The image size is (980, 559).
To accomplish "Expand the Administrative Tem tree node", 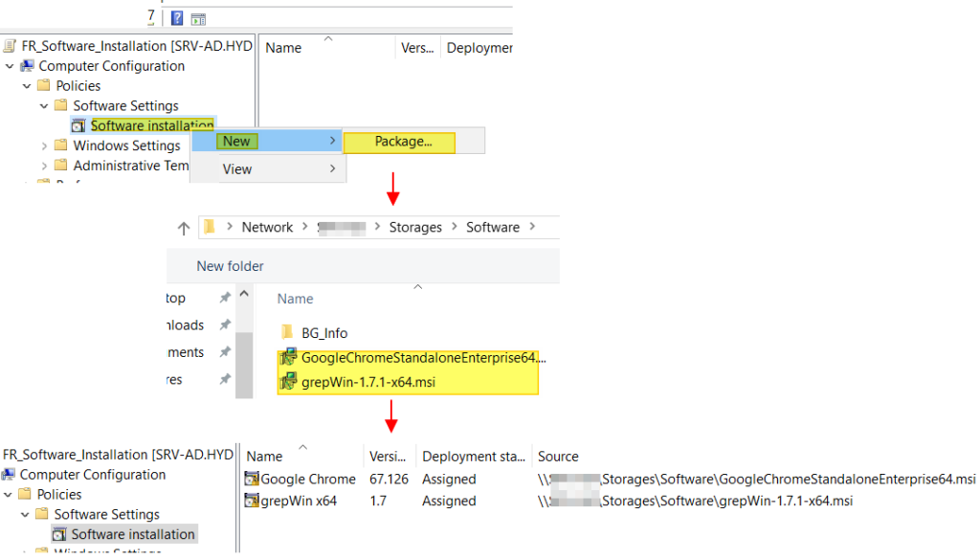I will pyautogui.click(x=44, y=167).
